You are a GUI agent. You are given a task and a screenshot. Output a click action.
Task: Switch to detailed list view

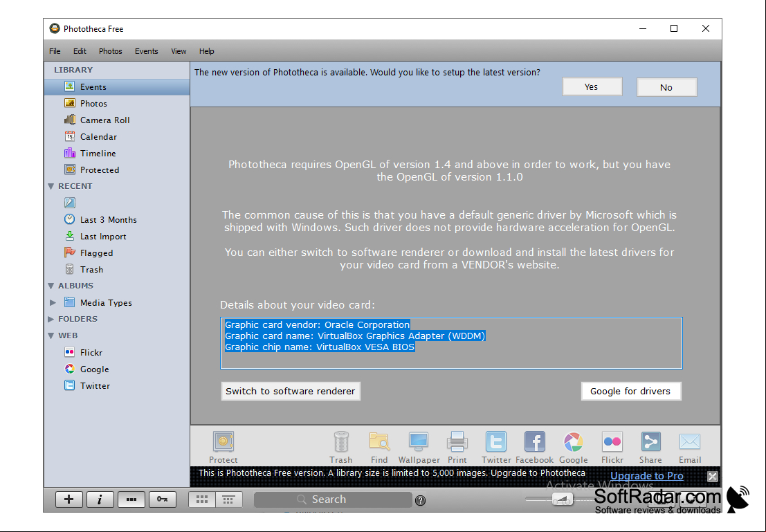click(228, 499)
